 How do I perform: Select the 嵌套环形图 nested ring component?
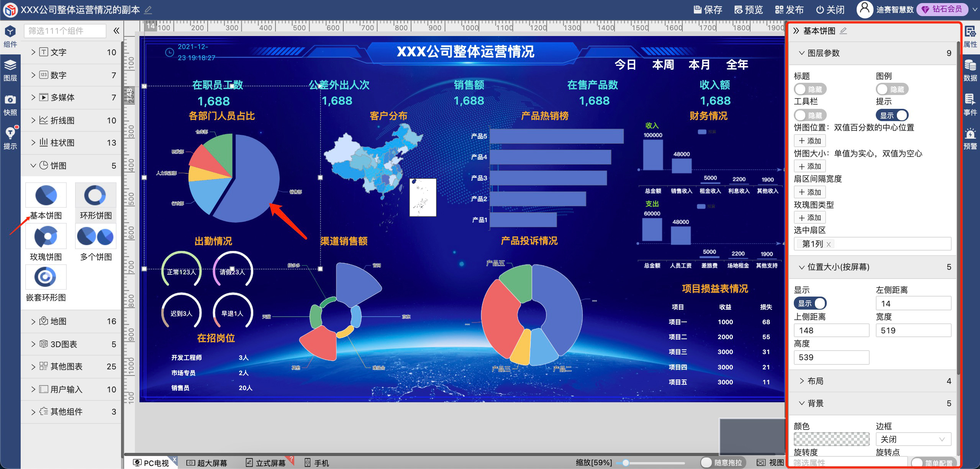46,284
